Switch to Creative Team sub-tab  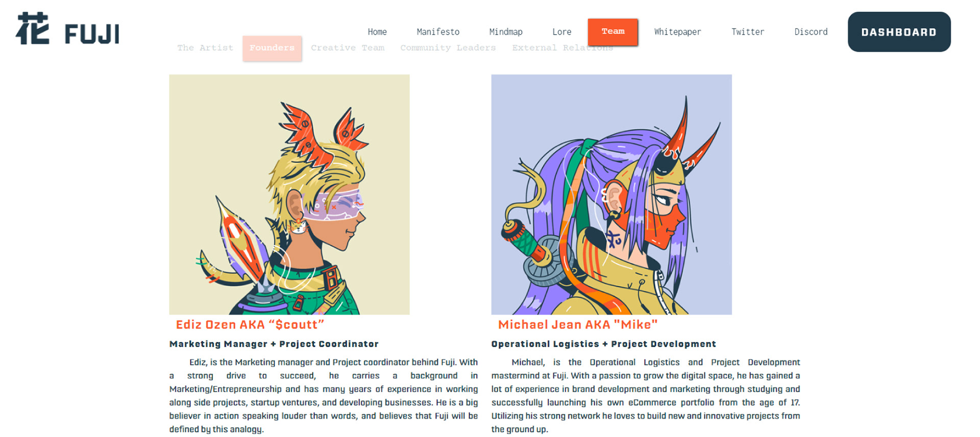[348, 48]
